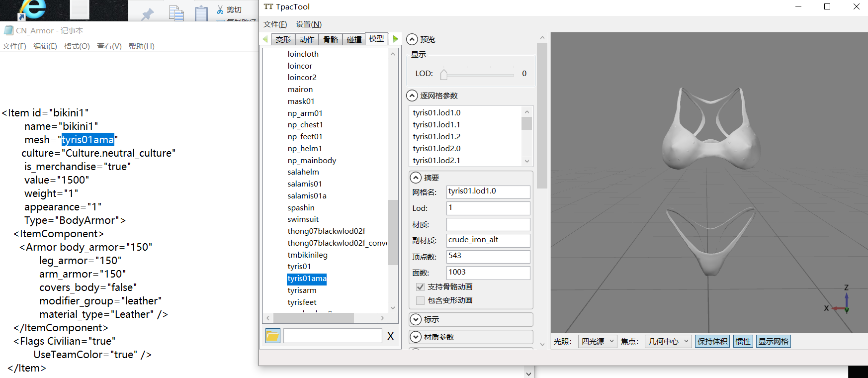Select np_mainbody in the model list
868x378 pixels.
[312, 161]
